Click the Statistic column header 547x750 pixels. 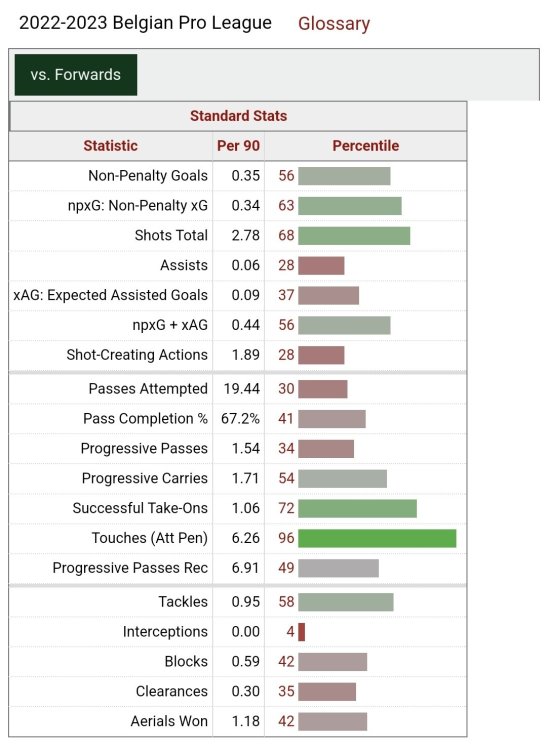click(110, 145)
